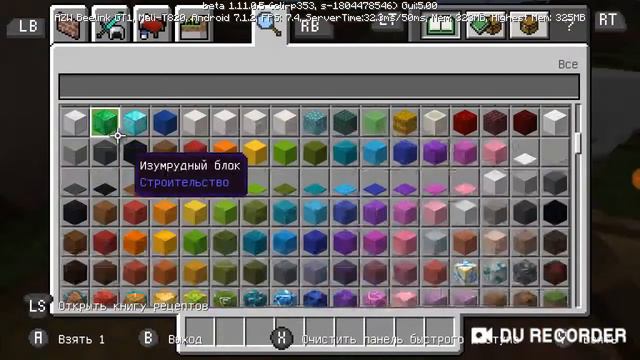Select the pink carpet item
This screenshot has height=360, width=640.
point(465,182)
